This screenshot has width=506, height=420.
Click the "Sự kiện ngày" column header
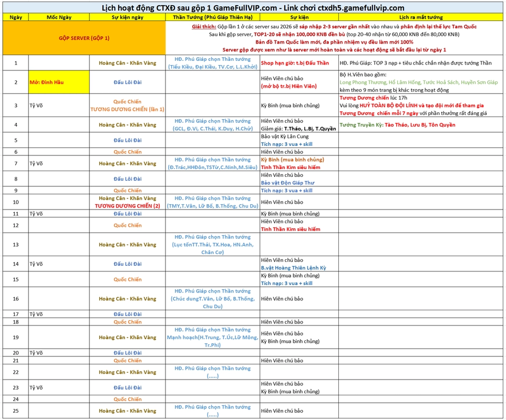tap(127, 17)
